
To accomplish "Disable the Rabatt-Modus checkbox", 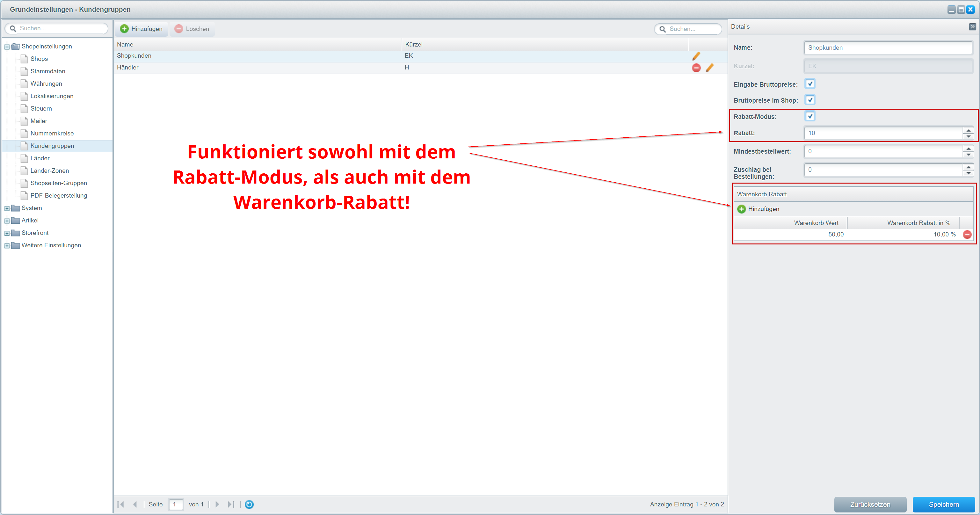I will pos(810,116).
